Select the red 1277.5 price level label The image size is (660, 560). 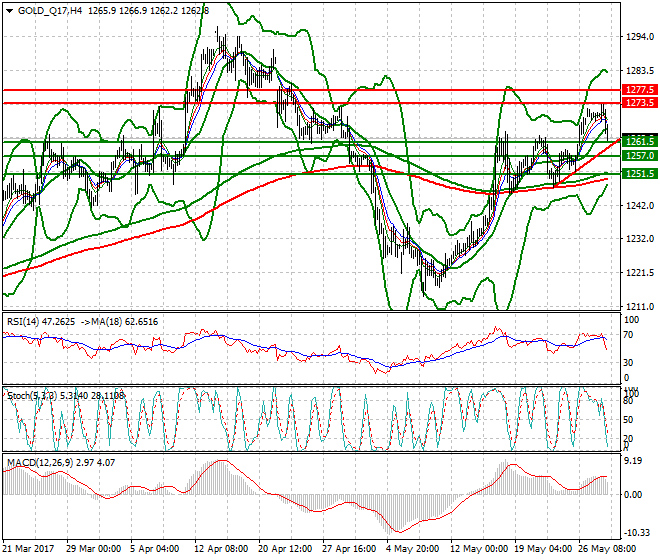point(640,89)
